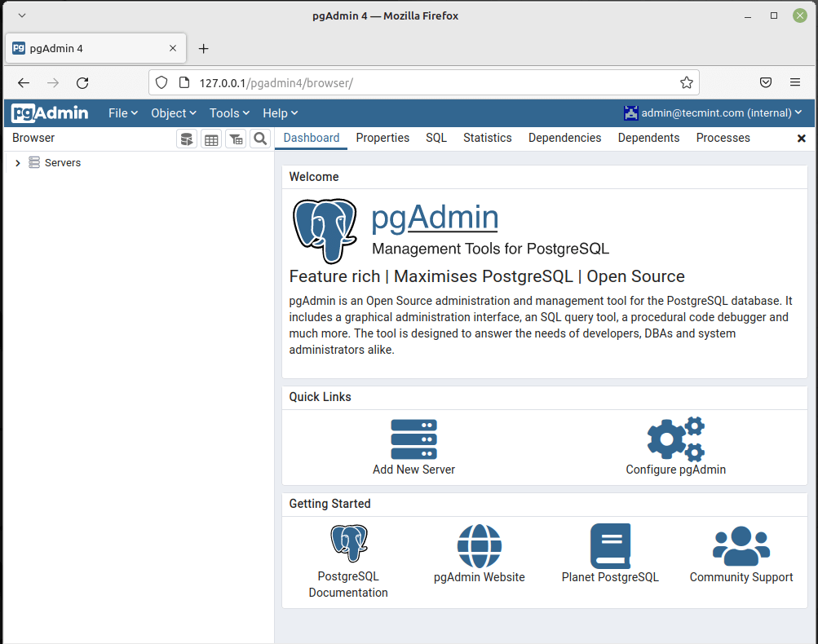Click the Query Tool database icon in Browser toolbar

pyautogui.click(x=187, y=139)
